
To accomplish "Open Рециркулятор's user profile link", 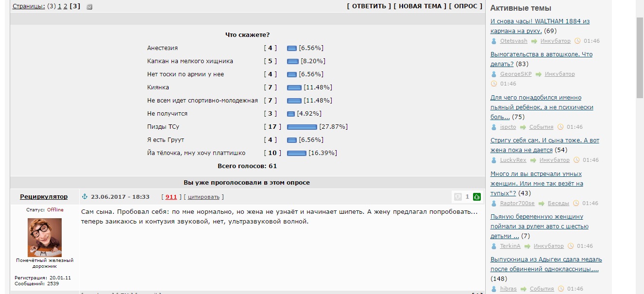I will [x=44, y=197].
